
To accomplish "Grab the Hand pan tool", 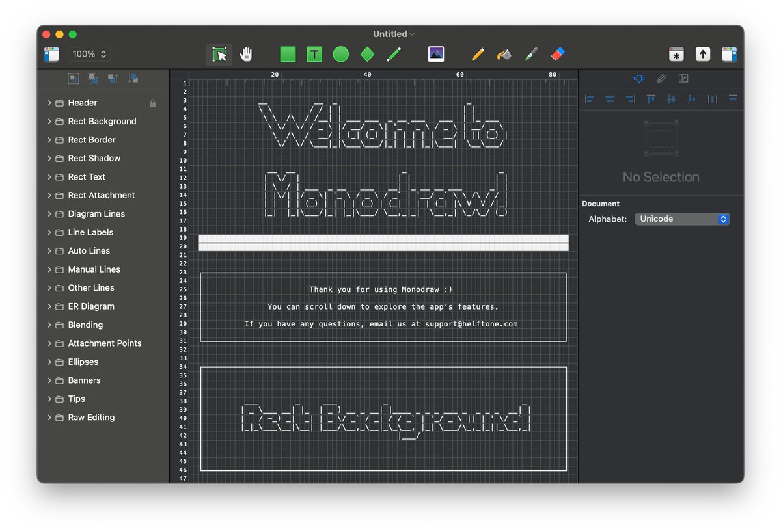I will (x=247, y=55).
